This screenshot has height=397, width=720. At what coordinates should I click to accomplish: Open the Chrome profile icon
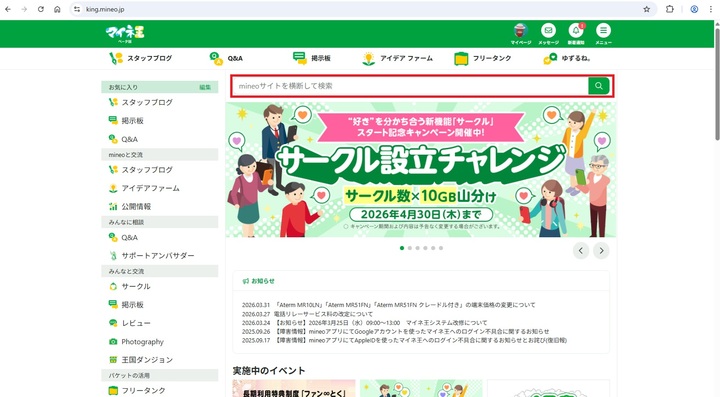coord(694,9)
